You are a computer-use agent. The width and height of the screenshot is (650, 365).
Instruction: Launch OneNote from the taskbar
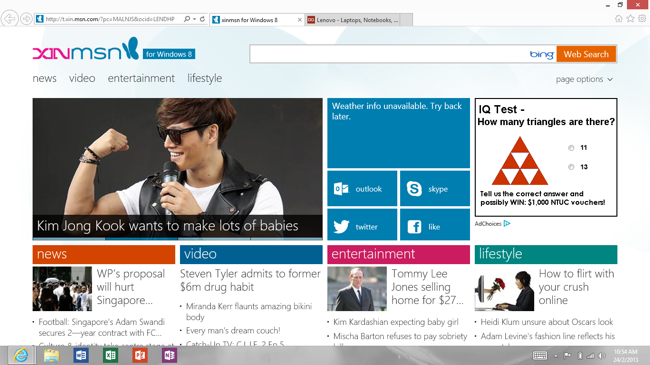coord(169,355)
